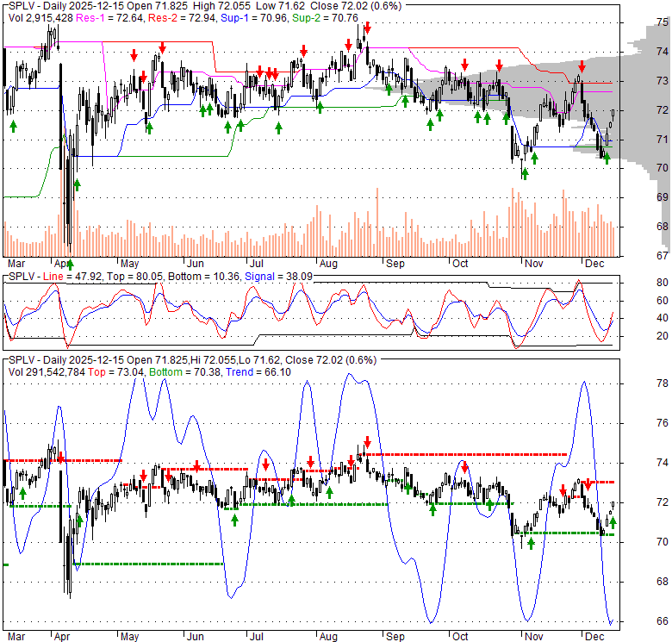Click the 60 level on the oscillator axis

663,301
